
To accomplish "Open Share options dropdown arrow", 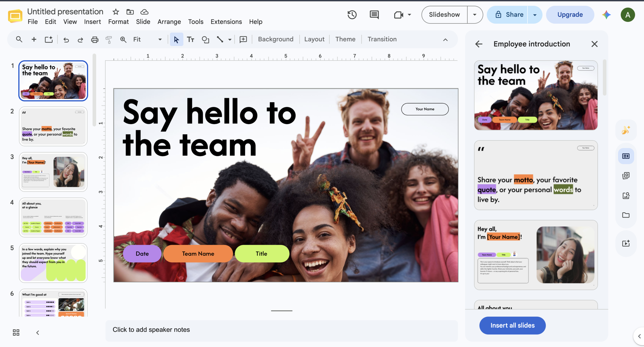I will click(x=535, y=15).
